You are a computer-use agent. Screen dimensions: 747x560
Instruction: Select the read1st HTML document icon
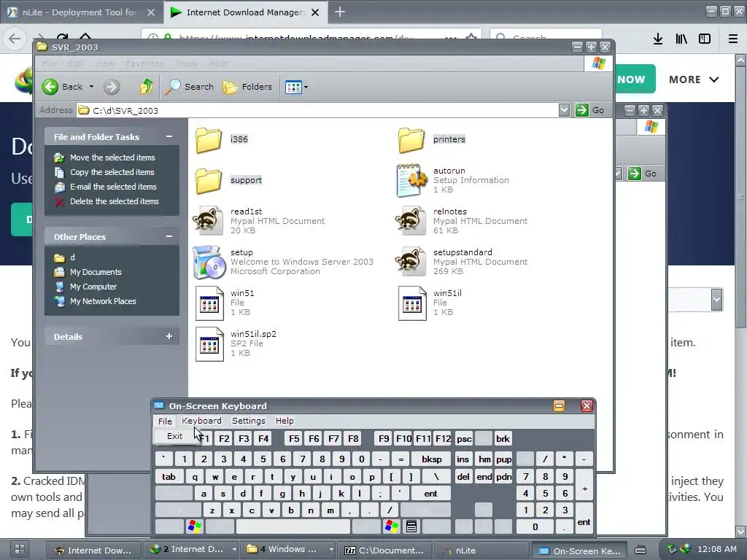tap(208, 220)
